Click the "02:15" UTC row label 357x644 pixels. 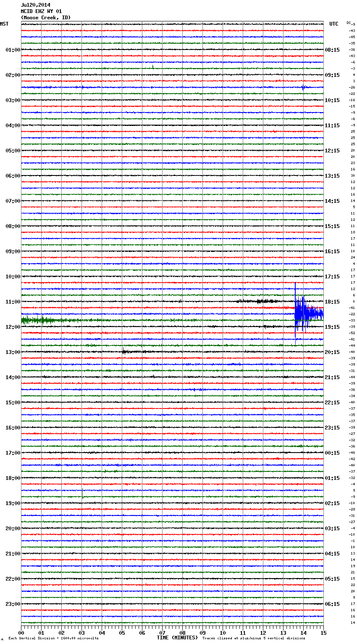pyautogui.click(x=332, y=503)
